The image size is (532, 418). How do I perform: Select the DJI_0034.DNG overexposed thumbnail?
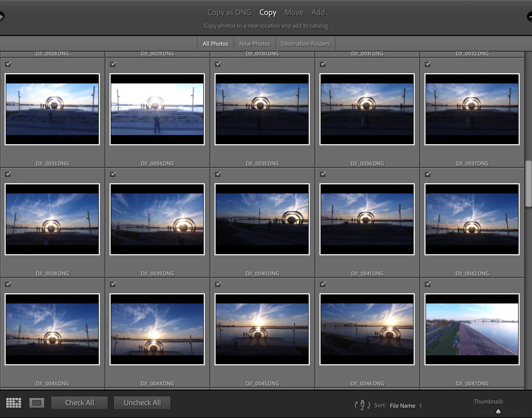click(157, 109)
